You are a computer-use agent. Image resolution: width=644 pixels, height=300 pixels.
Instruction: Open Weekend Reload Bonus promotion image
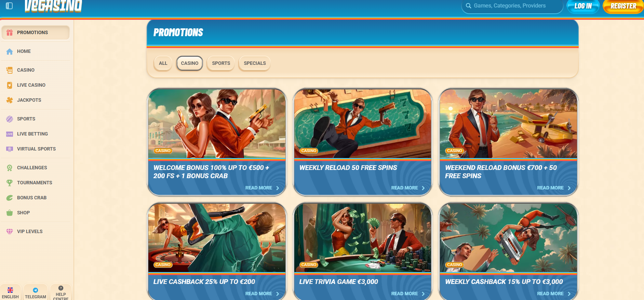pos(508,124)
